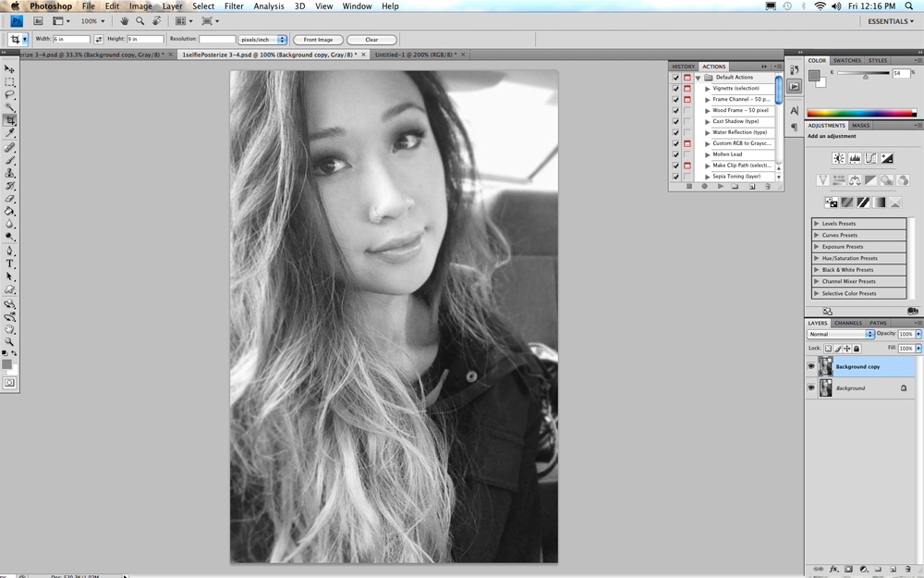Uncheck the Vignette (selection) action
The height and width of the screenshot is (578, 924).
click(x=676, y=89)
